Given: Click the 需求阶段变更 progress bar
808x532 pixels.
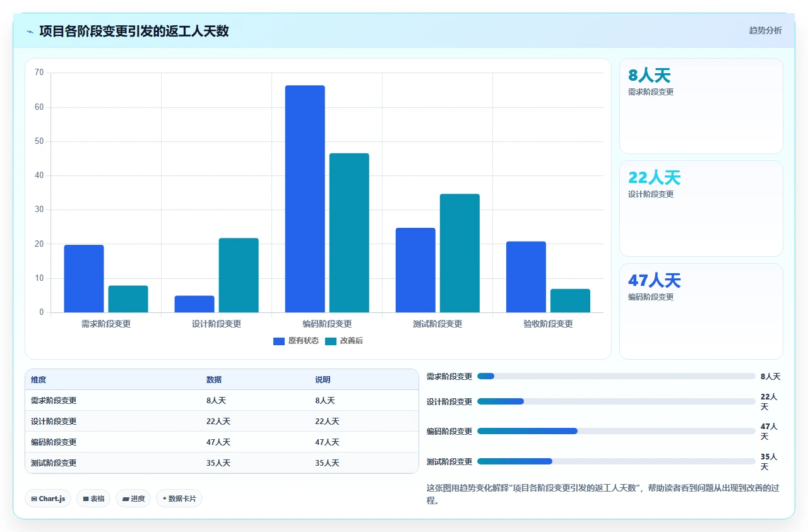Looking at the screenshot, I should [616, 376].
